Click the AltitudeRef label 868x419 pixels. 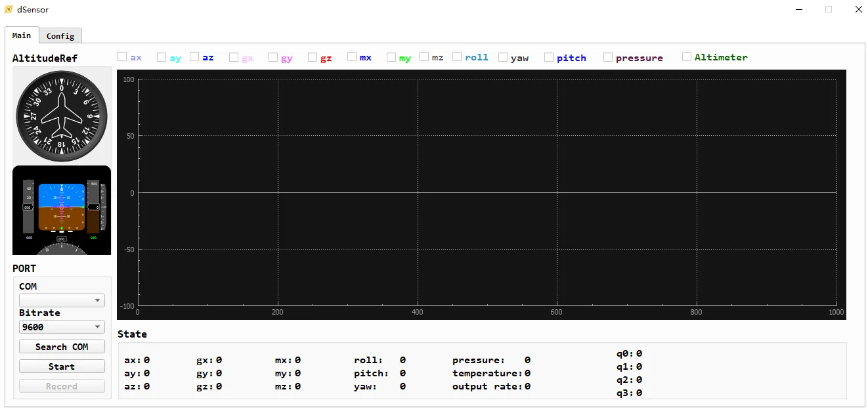45,58
